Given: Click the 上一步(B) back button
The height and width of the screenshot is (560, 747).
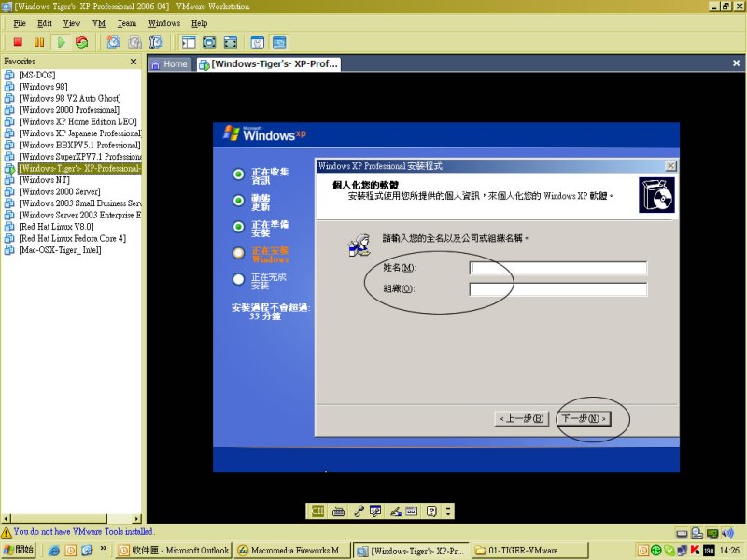Looking at the screenshot, I should pos(522,418).
